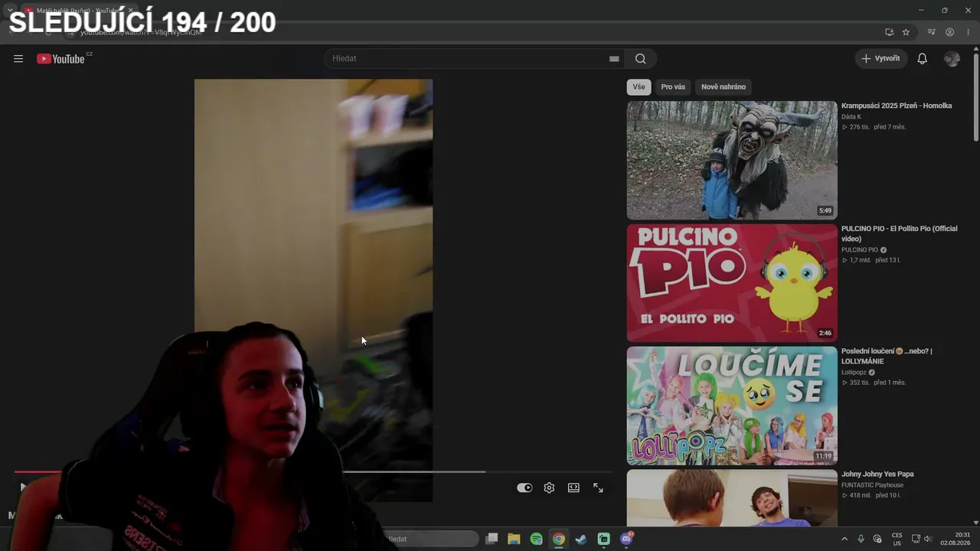This screenshot has height=551, width=980.
Task: Open the "Krampusáci 2025 Plzeň - Homolka" title
Action: pyautogui.click(x=897, y=106)
